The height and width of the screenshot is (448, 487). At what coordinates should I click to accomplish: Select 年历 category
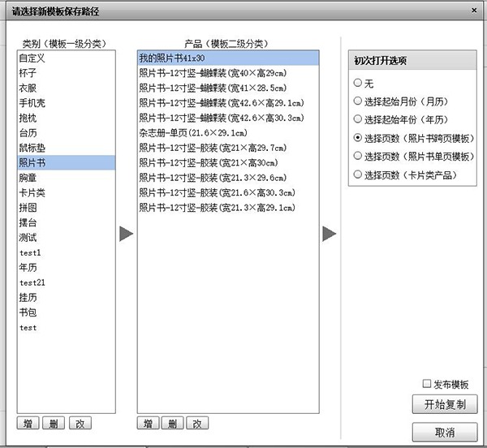67,267
